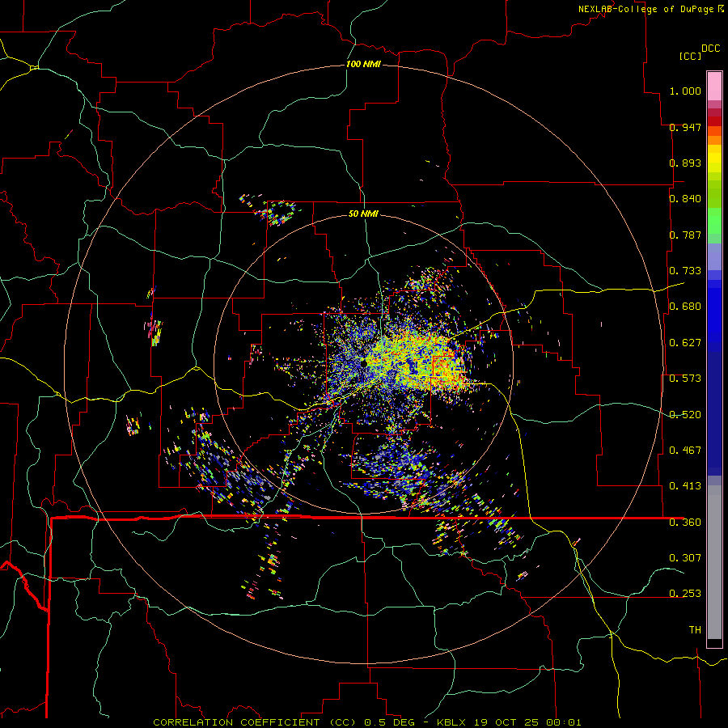
Task: Click the 0.893 legend value
Action: point(685,163)
